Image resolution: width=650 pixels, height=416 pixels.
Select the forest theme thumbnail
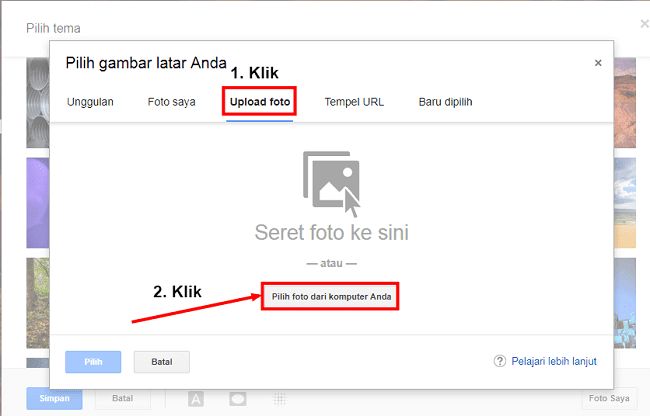[38, 303]
